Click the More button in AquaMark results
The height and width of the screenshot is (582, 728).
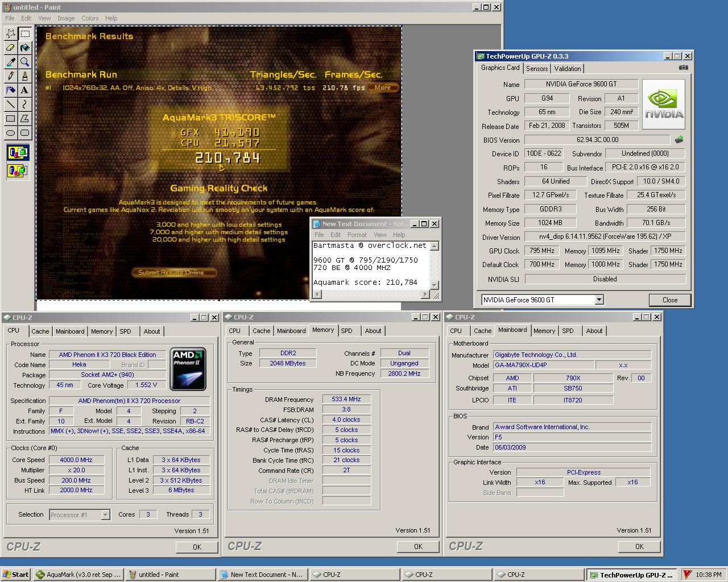click(x=382, y=88)
